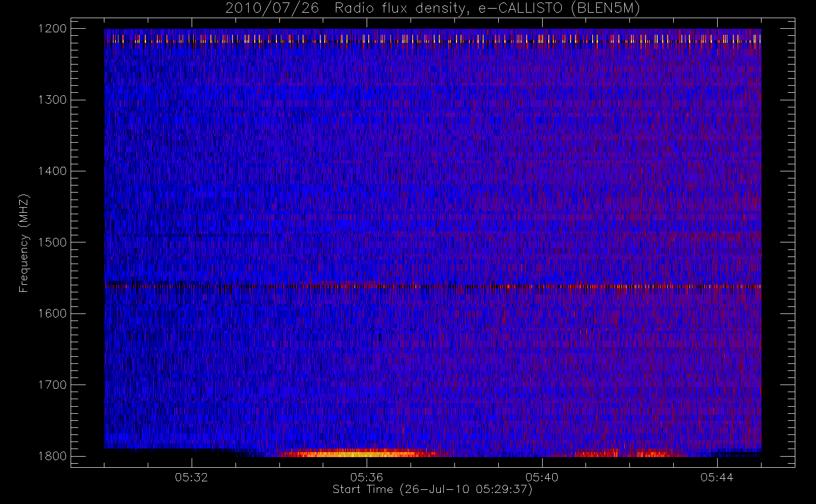Click the 1600 frequency tick label
The image size is (816, 504).
click(x=52, y=313)
